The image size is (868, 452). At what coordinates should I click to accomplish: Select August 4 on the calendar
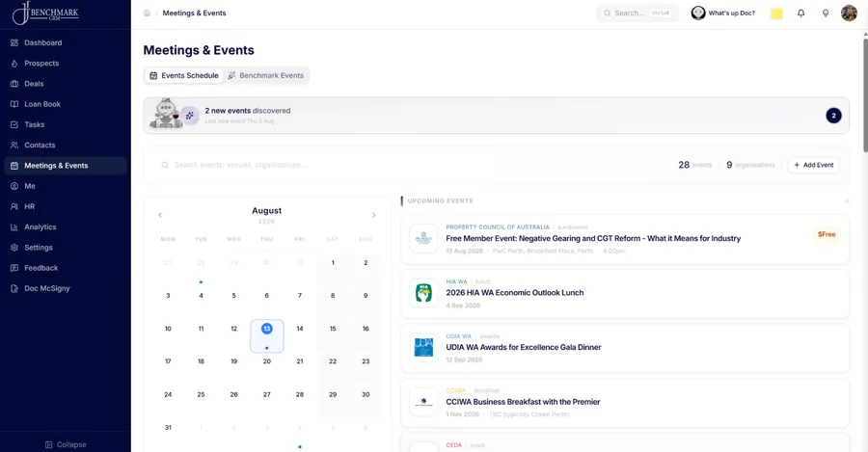(x=201, y=296)
